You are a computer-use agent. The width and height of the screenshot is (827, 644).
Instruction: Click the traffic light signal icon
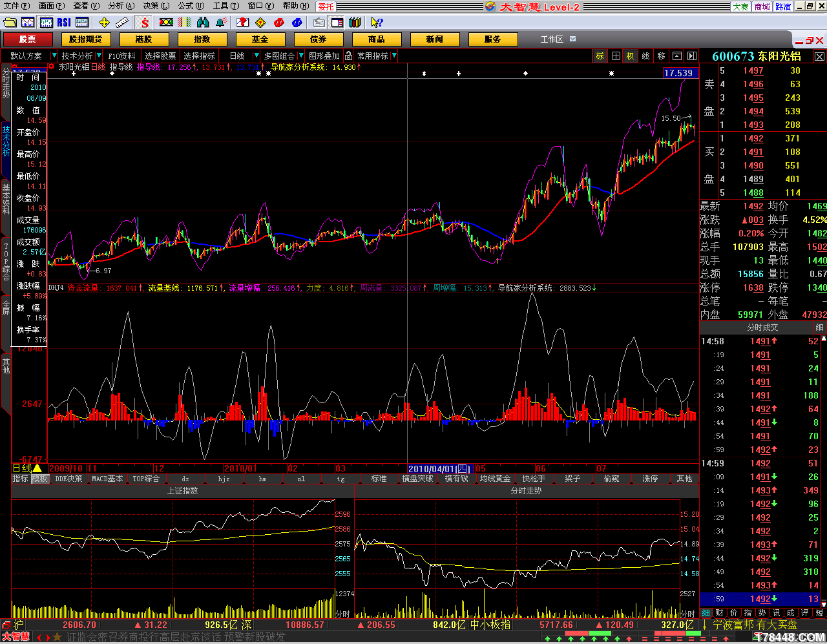(166, 23)
